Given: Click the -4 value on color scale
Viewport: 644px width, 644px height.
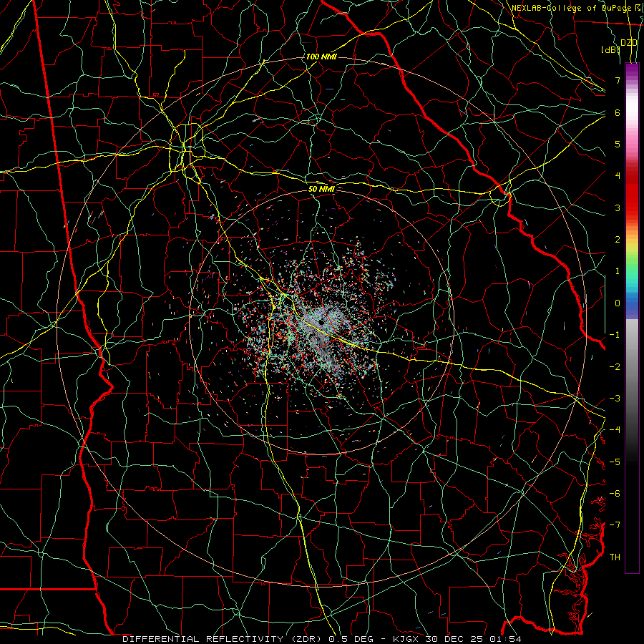Looking at the screenshot, I should (x=615, y=430).
